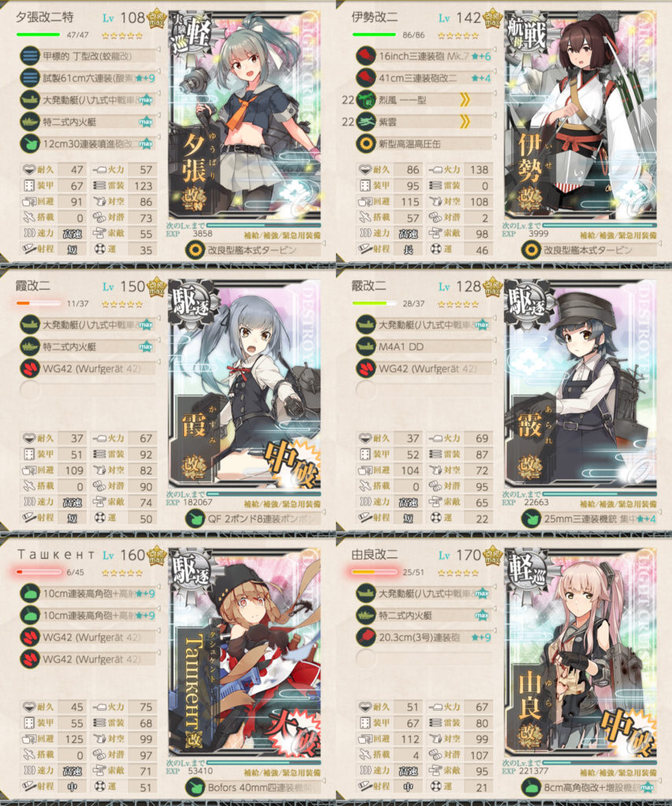This screenshot has width=672, height=806.
Task: Open Arare's 25mm三連装機銃 expansion slot
Action: pyautogui.click(x=590, y=519)
